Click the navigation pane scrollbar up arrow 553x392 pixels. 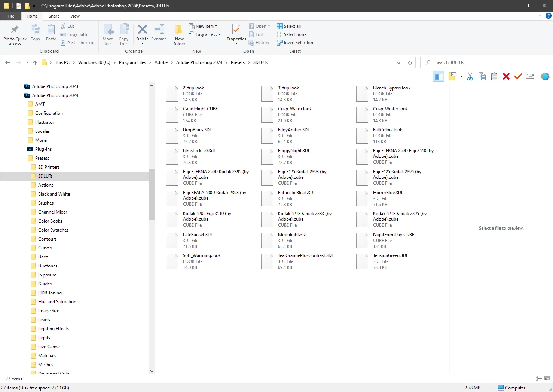(152, 86)
